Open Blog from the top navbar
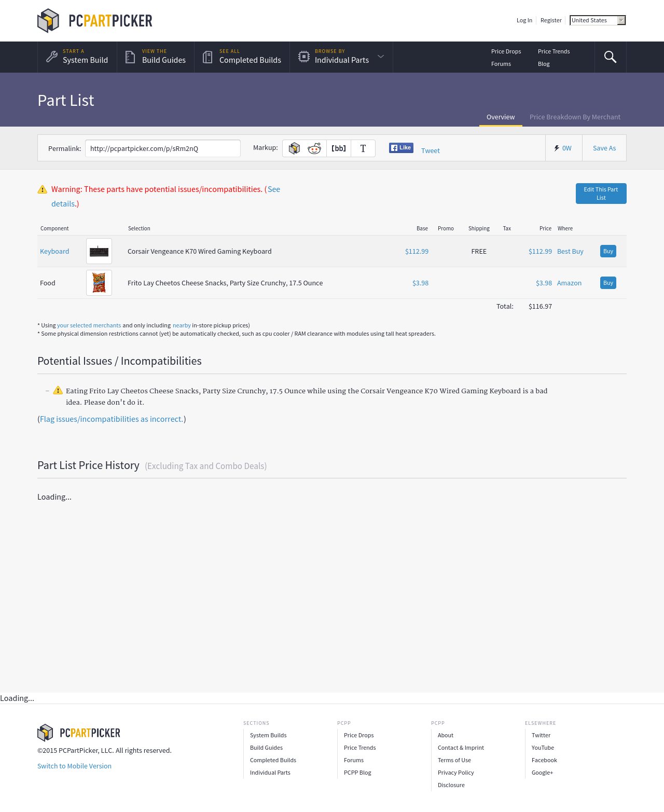The width and height of the screenshot is (664, 812). pos(544,64)
